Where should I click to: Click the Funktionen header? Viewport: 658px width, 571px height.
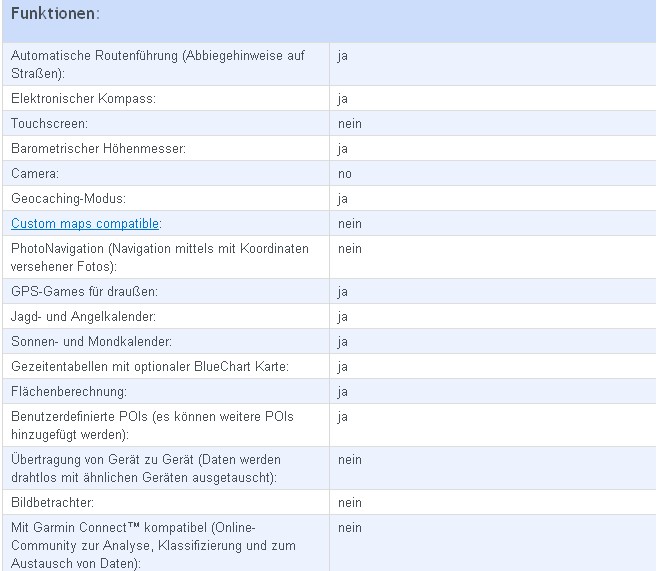pos(55,13)
